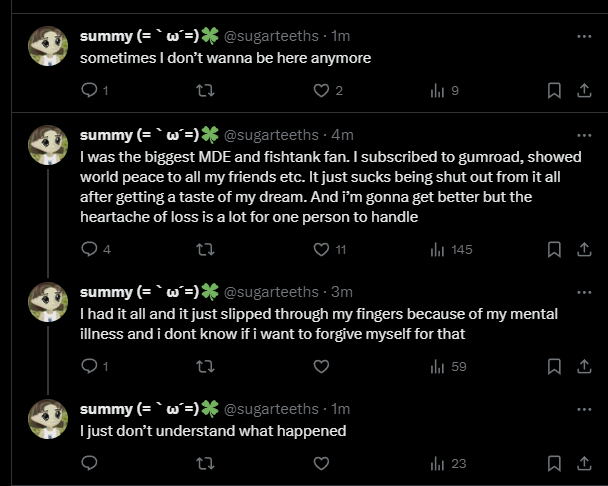The height and width of the screenshot is (486, 608).
Task: Open more options on the 3m tweet
Action: (x=584, y=292)
